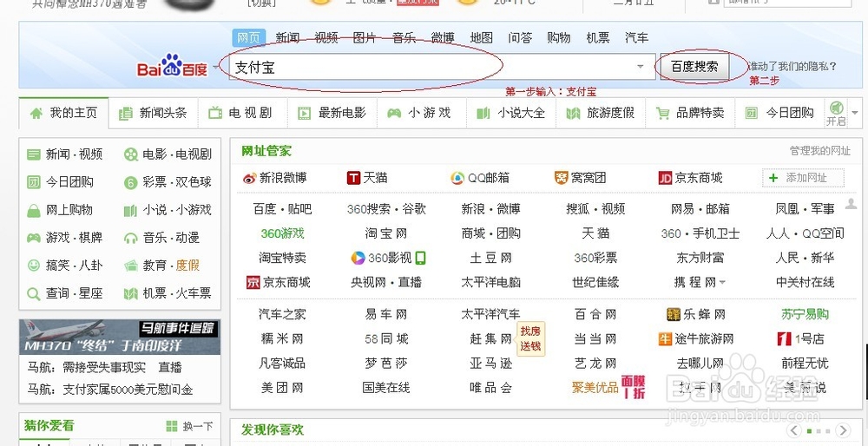Click the 添加网址 button
This screenshot has height=446, width=868.
click(x=803, y=178)
